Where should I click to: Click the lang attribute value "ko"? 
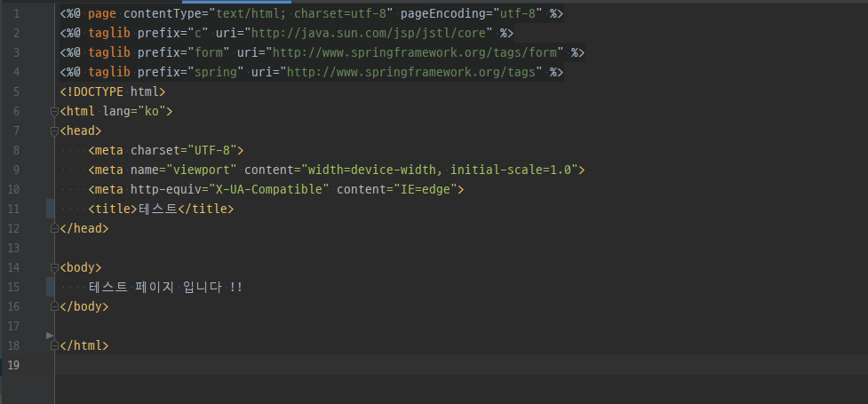click(x=152, y=111)
